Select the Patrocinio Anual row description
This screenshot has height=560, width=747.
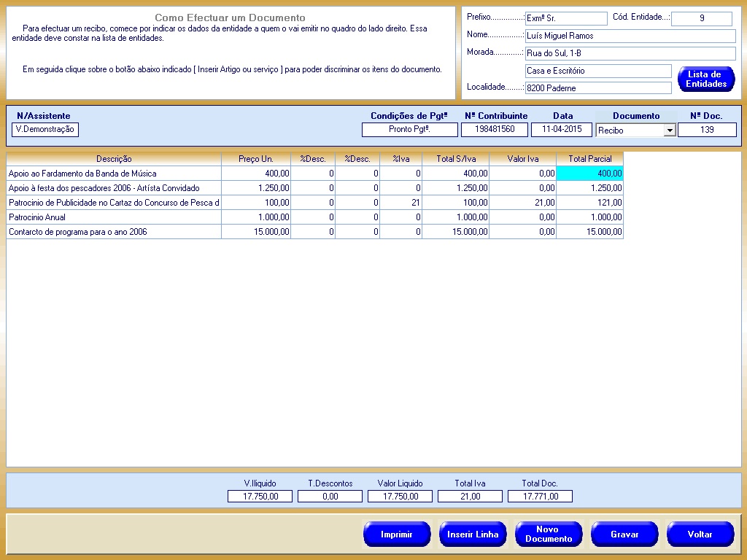(114, 217)
